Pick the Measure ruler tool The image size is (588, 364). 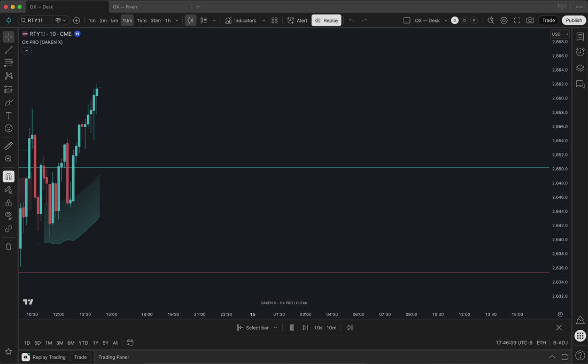coord(9,146)
